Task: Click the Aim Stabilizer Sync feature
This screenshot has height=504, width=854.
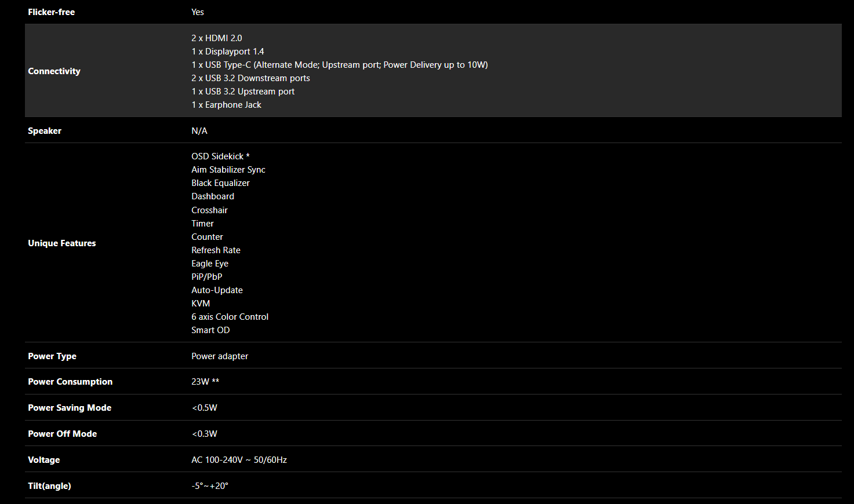Action: [228, 170]
